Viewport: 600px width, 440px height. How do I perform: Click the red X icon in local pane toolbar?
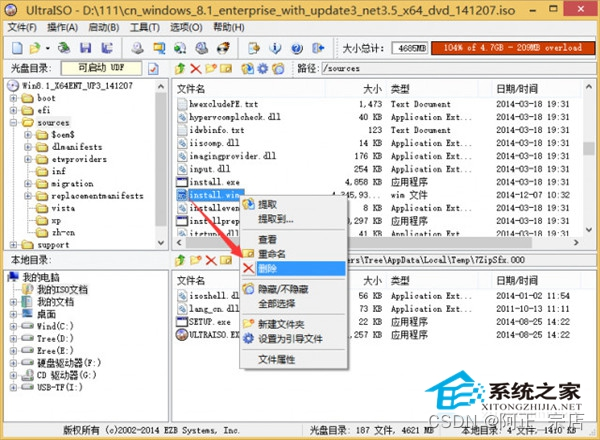(211, 260)
